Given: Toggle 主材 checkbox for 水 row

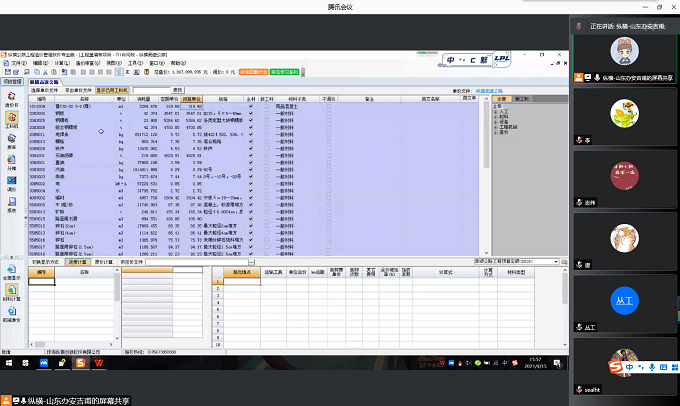Looking at the screenshot, I should click(x=251, y=191).
